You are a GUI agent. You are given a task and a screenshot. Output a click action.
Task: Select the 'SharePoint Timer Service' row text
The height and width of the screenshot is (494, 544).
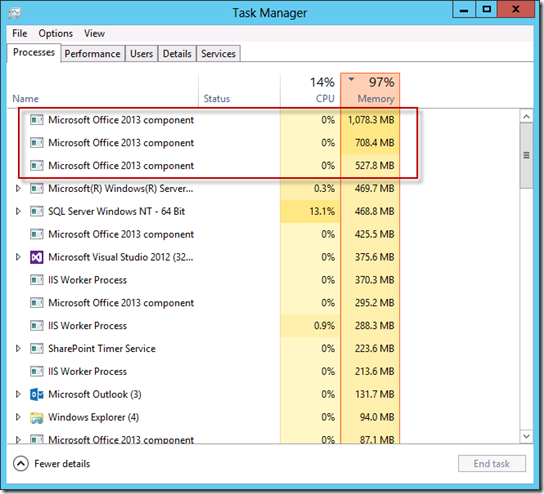click(x=102, y=348)
